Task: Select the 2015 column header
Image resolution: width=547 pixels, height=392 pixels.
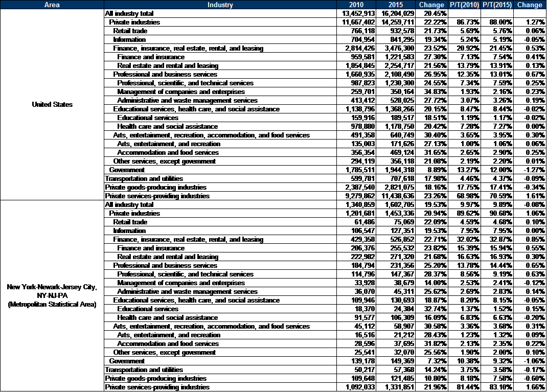Action: point(396,5)
